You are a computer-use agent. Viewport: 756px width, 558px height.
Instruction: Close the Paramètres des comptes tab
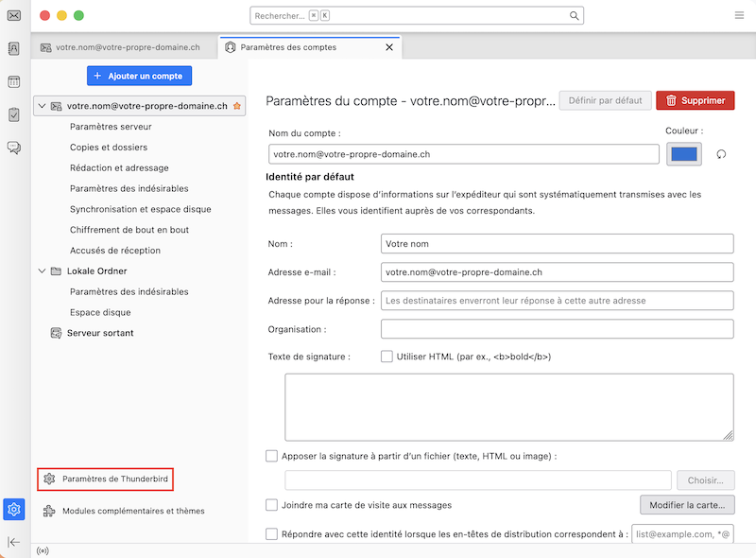point(389,47)
